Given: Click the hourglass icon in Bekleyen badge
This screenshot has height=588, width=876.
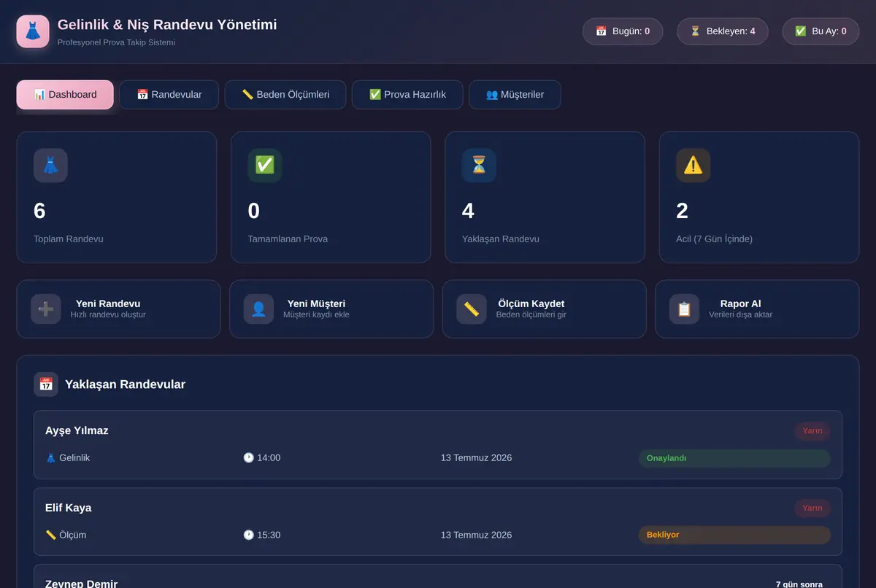Looking at the screenshot, I should (696, 31).
